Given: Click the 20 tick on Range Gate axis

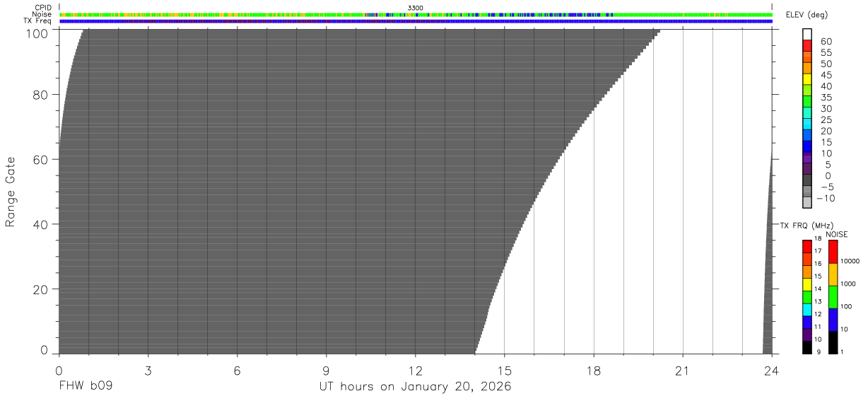Looking at the screenshot, I should pos(42,289).
